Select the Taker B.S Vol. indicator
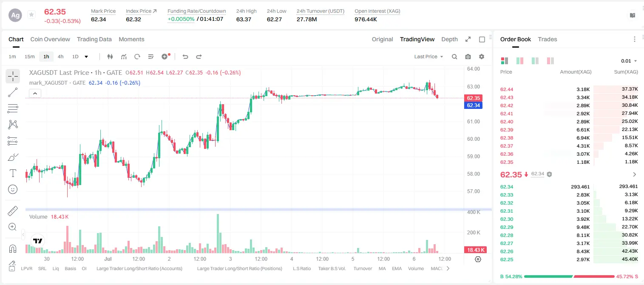This screenshot has height=285, width=644. click(x=332, y=268)
